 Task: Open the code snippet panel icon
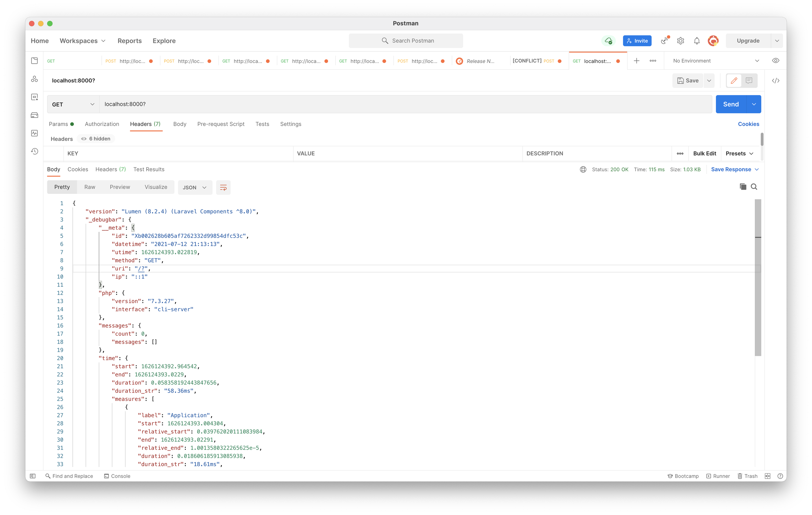(x=776, y=81)
